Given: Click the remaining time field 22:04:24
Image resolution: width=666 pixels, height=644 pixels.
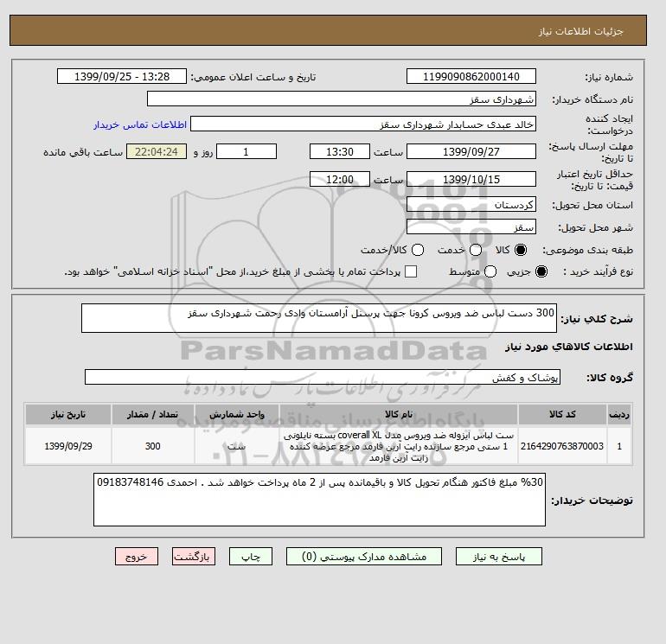Looking at the screenshot, I should click(157, 151).
